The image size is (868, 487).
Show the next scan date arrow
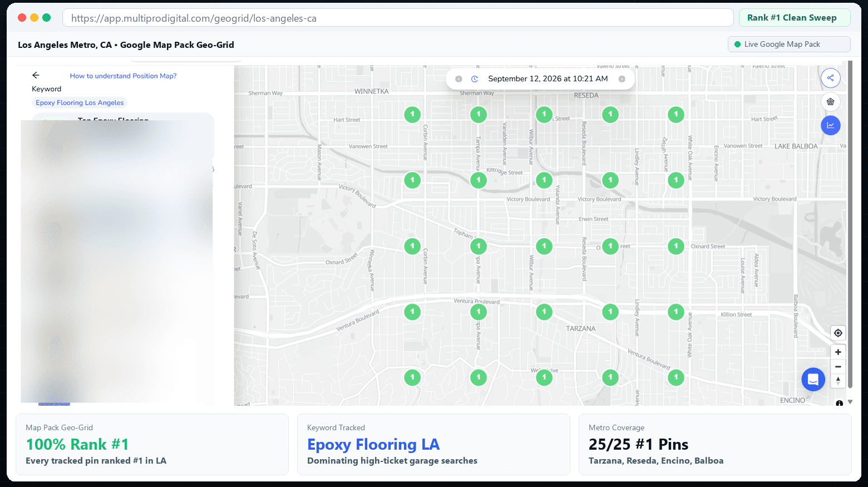(622, 79)
